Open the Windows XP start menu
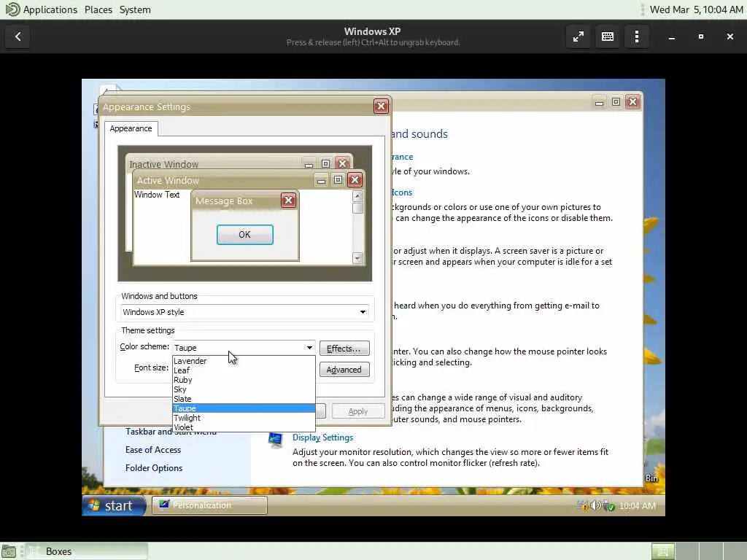747x560 pixels. pos(114,506)
